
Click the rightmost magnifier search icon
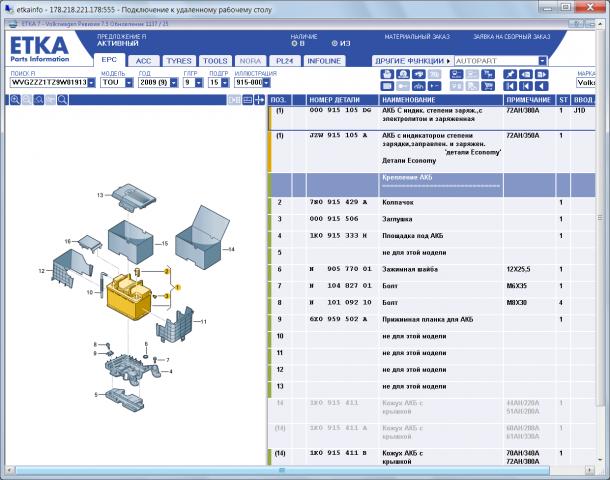point(62,100)
